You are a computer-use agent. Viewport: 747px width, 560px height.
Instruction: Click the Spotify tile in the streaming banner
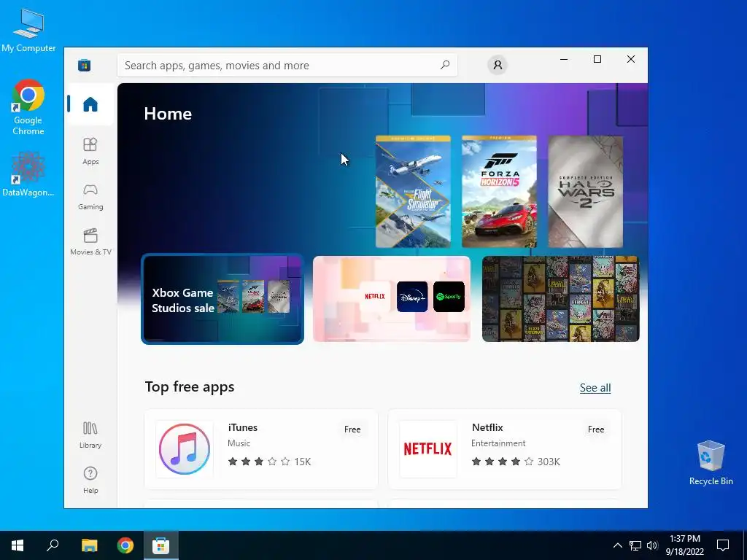(449, 297)
